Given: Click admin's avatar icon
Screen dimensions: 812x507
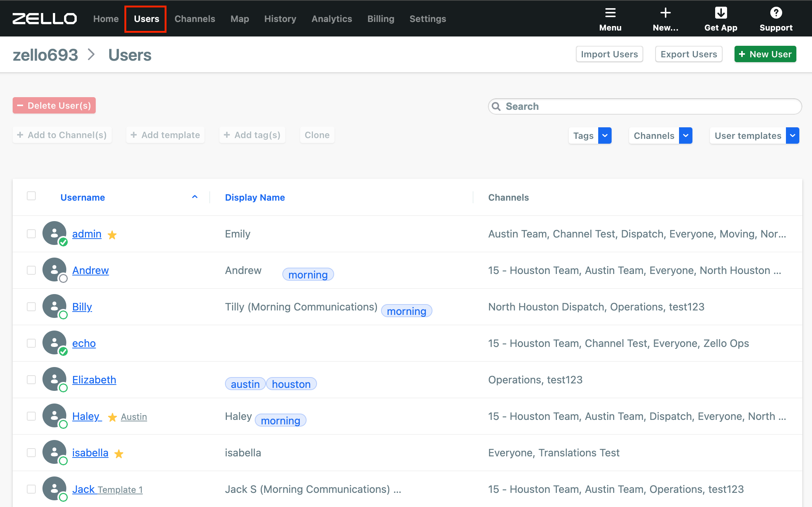Looking at the screenshot, I should 54,233.
